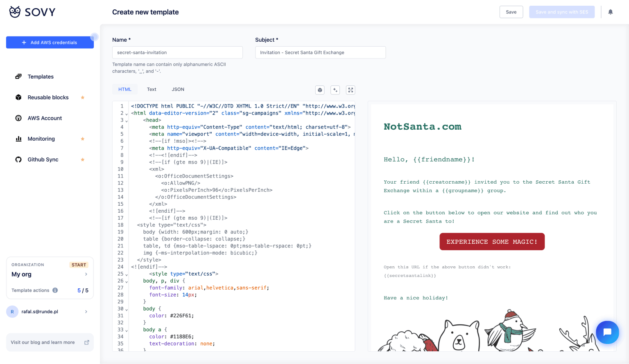Click Add AWS credentials button
This screenshot has width=629, height=364.
50,43
